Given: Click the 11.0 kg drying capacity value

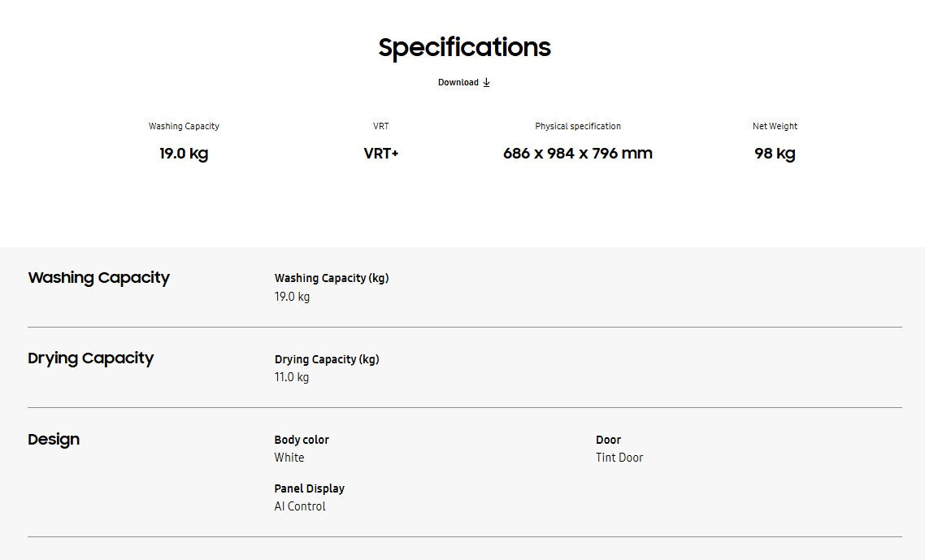Looking at the screenshot, I should point(292,377).
